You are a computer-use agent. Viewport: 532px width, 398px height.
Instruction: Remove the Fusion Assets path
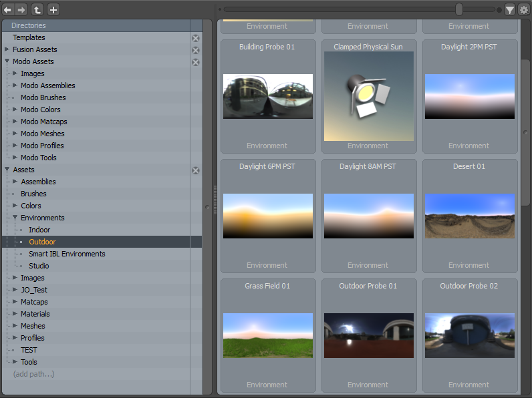click(x=196, y=50)
